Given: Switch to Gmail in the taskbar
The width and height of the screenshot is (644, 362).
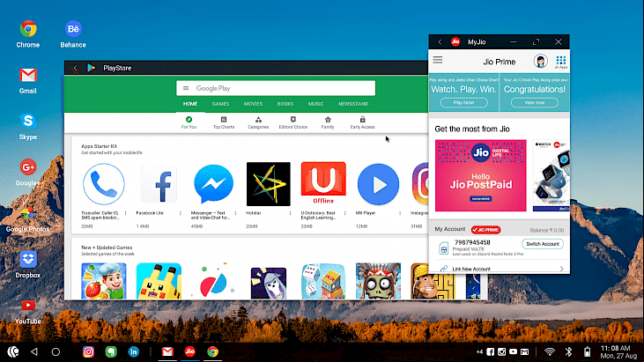Looking at the screenshot, I should click(x=167, y=351).
